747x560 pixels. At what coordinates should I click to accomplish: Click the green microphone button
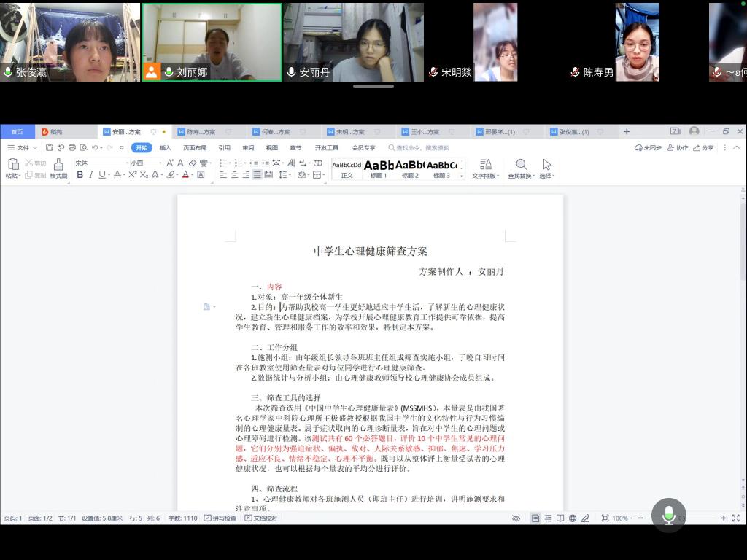coord(668,516)
